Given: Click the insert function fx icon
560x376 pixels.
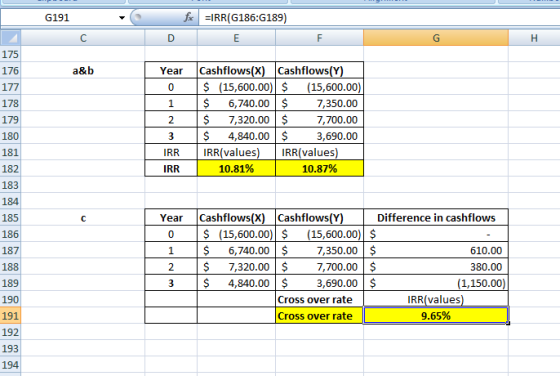Looking at the screenshot, I should click(189, 17).
